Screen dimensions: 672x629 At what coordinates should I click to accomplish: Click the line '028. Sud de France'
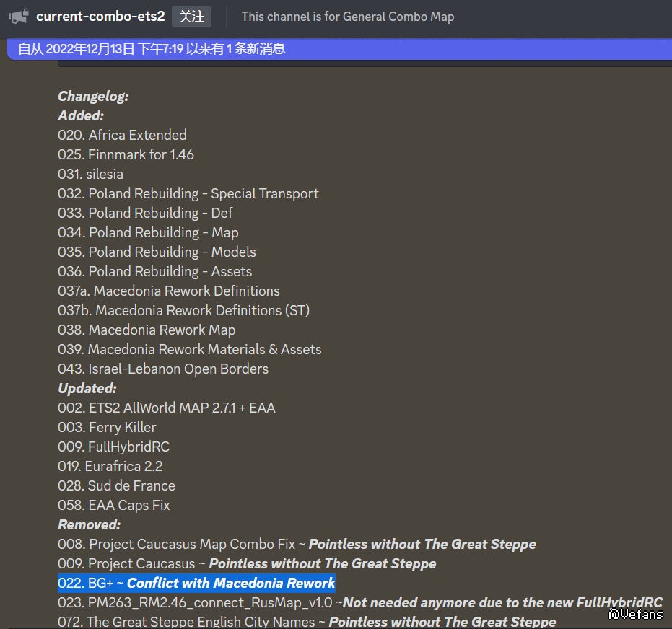(117, 485)
